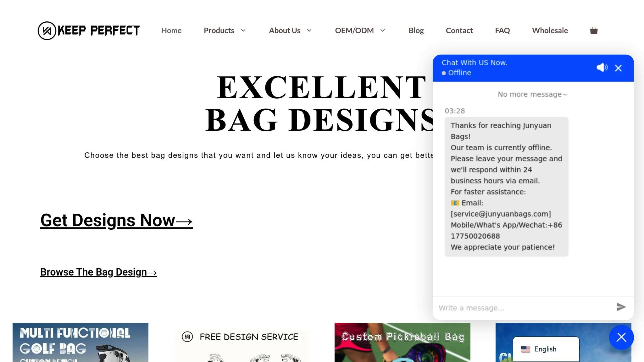Open the shopping bag cart icon
The width and height of the screenshot is (644, 362).
point(594,30)
